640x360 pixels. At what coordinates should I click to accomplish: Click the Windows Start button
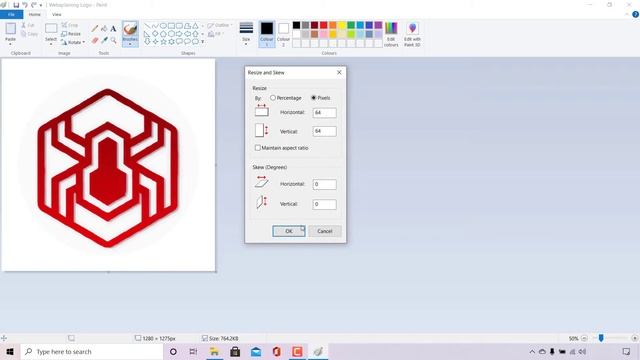pyautogui.click(x=10, y=351)
